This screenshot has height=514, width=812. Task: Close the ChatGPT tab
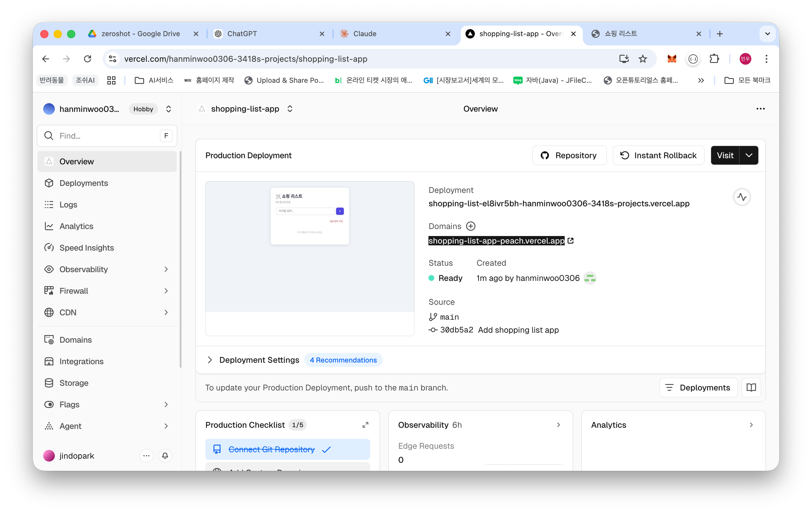pos(322,34)
